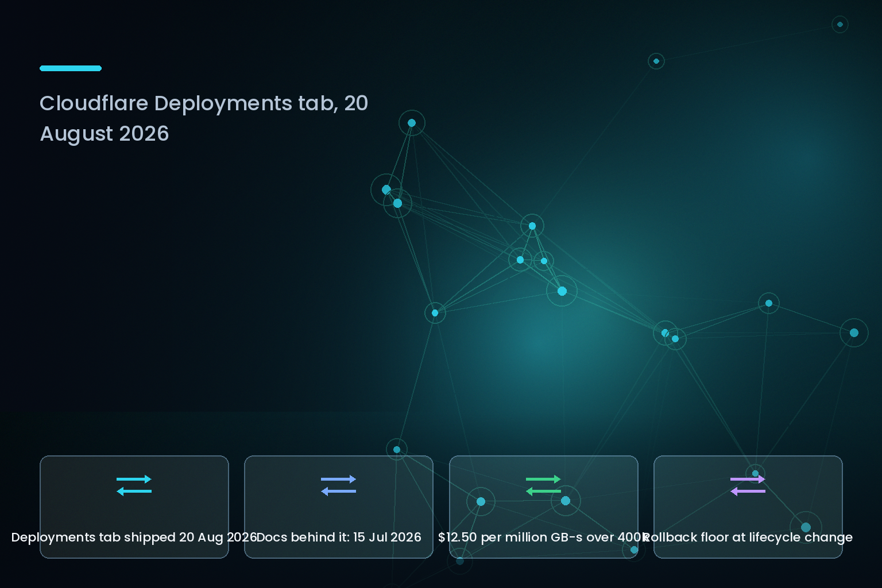Select '$12.50 per million GB-s over 400k' text
This screenshot has width=882, height=588.
(x=543, y=537)
